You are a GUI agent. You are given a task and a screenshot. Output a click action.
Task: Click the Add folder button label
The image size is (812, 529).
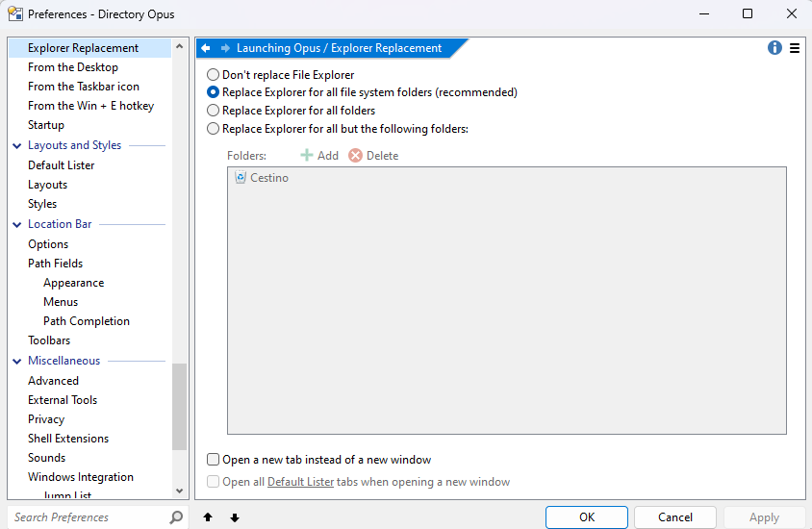pyautogui.click(x=328, y=155)
